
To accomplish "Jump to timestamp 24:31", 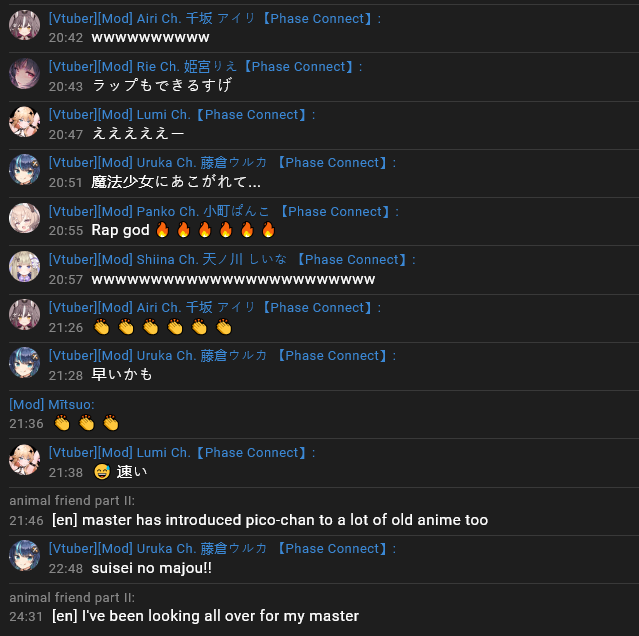I will (x=26, y=616).
